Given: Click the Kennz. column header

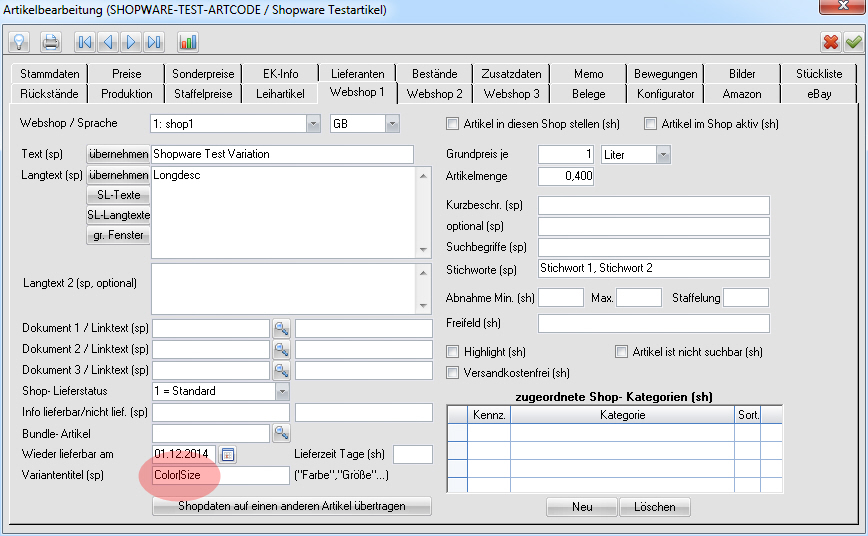Looking at the screenshot, I should (489, 415).
